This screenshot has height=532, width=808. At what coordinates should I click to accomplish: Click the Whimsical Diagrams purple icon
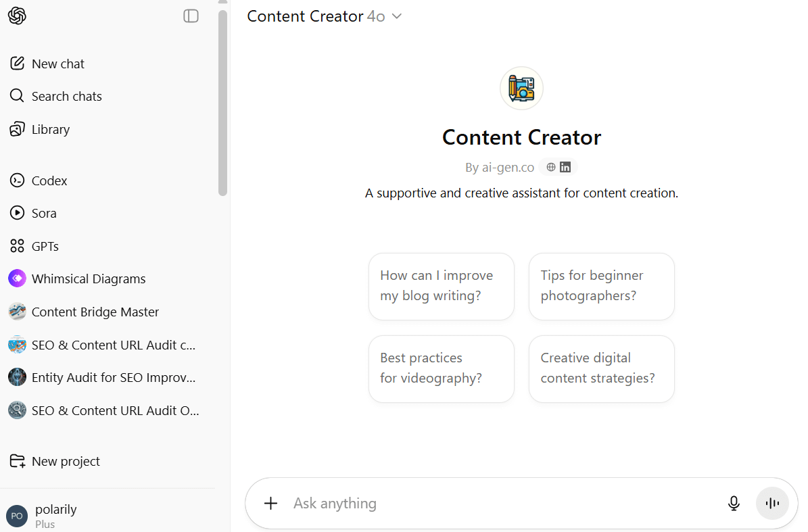pyautogui.click(x=17, y=278)
